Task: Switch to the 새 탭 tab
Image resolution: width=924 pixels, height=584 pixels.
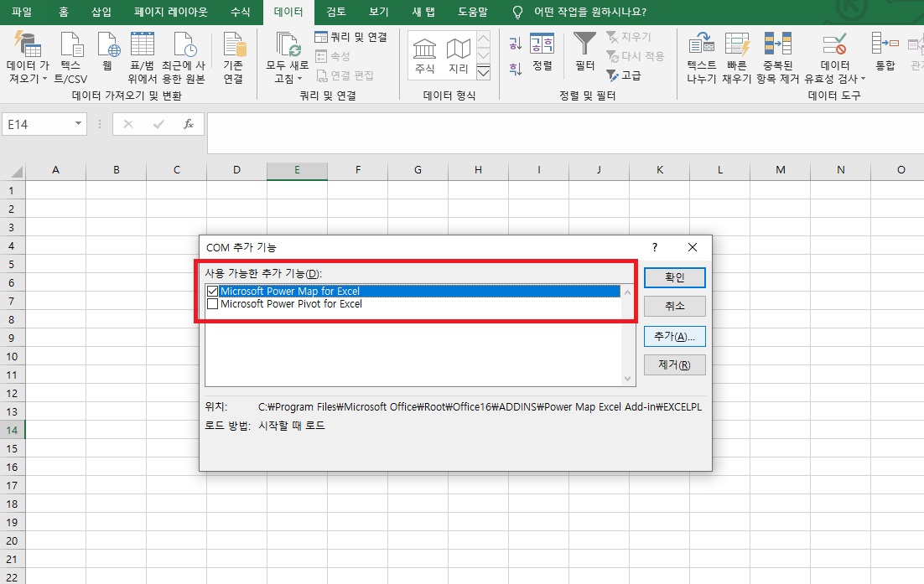Action: point(423,12)
